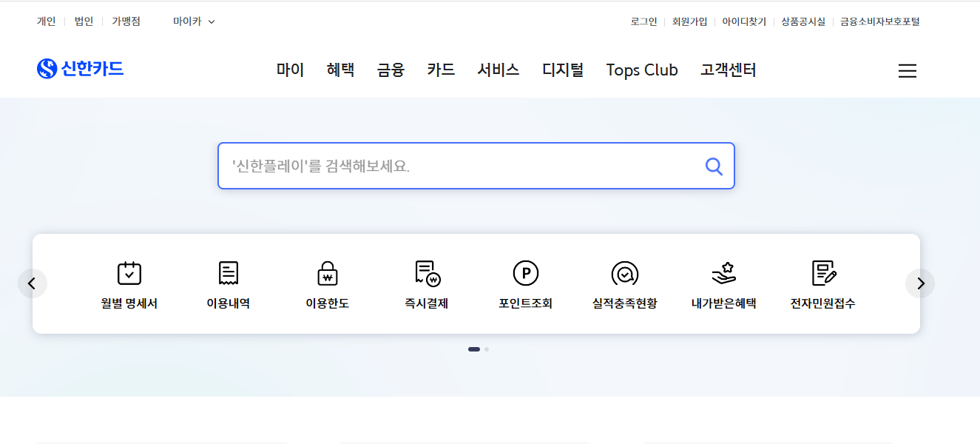This screenshot has height=444, width=980.
Task: Open the 고객센터 menu
Action: 729,70
